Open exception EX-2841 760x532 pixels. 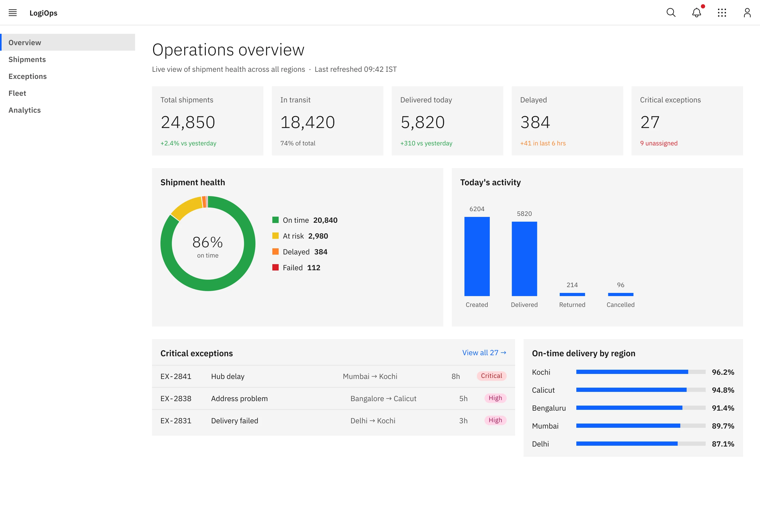[333, 376]
